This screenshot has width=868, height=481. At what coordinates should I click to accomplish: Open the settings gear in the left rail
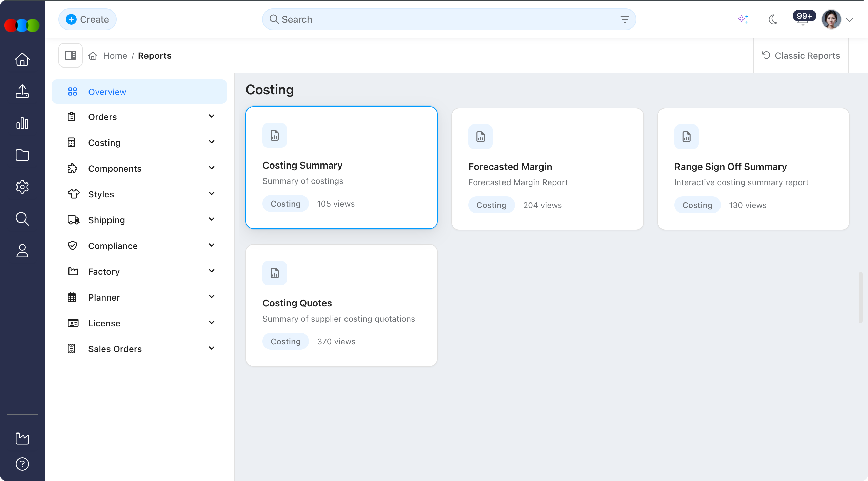tap(22, 187)
